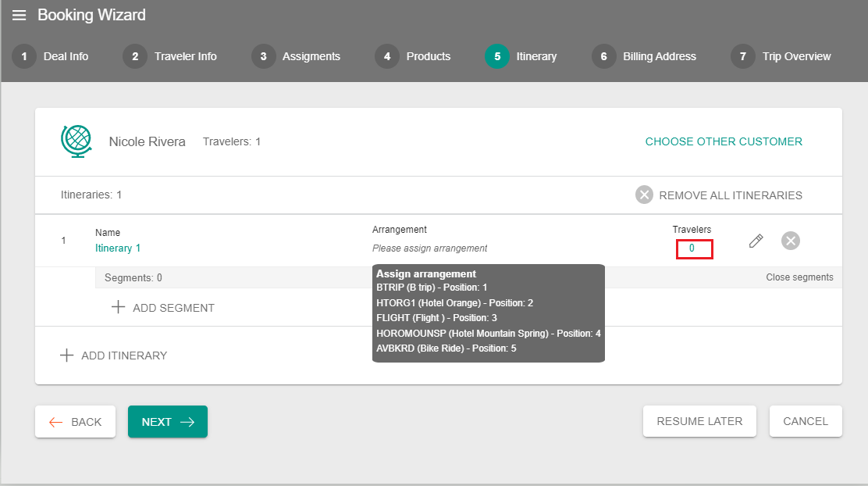Go to step 7 Trip Overview
Screen dimensions: 868x486
tap(781, 56)
